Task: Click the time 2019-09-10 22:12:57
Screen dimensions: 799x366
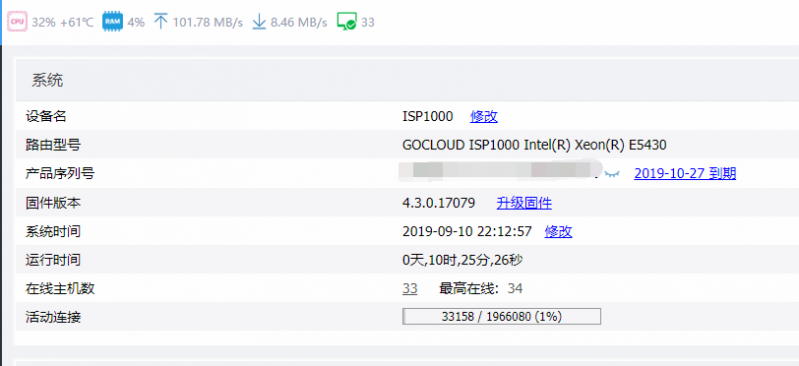Action: coord(467,231)
